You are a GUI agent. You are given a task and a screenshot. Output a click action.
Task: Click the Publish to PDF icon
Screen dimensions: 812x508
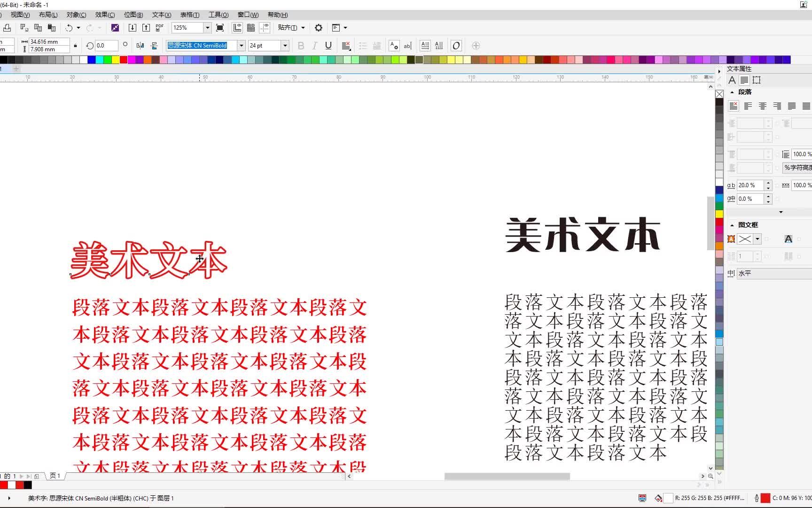pyautogui.click(x=160, y=28)
